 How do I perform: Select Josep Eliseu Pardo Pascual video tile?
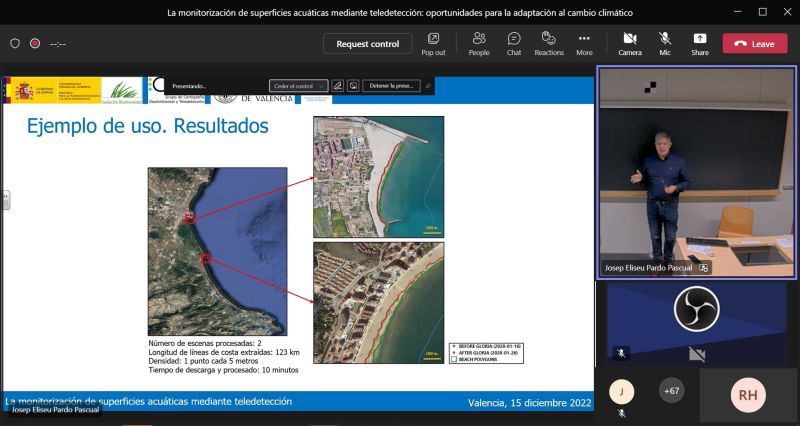point(696,172)
